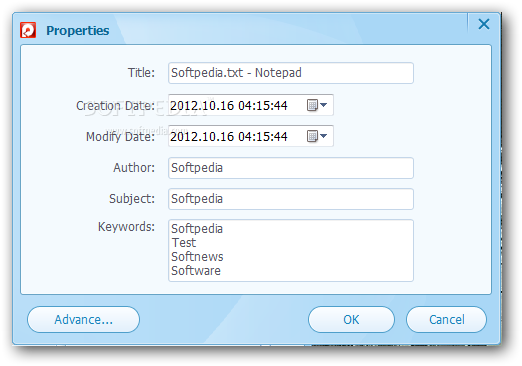The width and height of the screenshot is (522, 366).
Task: Click the word Softnews in Keywords
Action: [197, 257]
